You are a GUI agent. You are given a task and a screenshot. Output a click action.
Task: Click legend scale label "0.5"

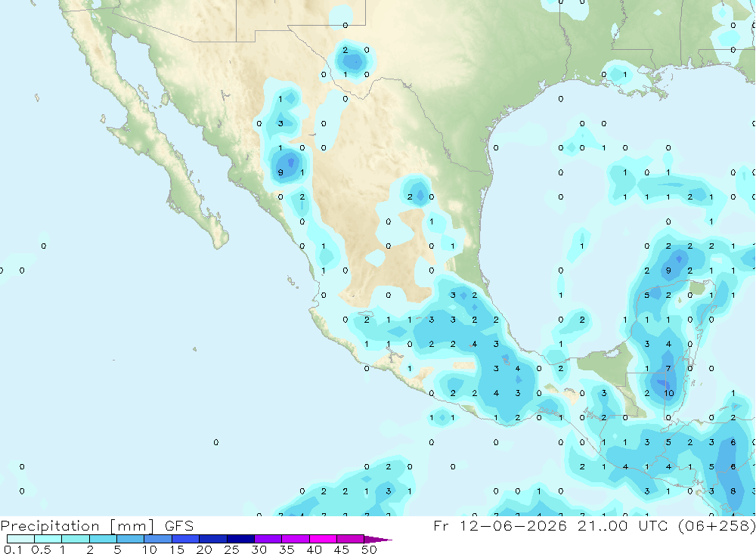pos(41,549)
